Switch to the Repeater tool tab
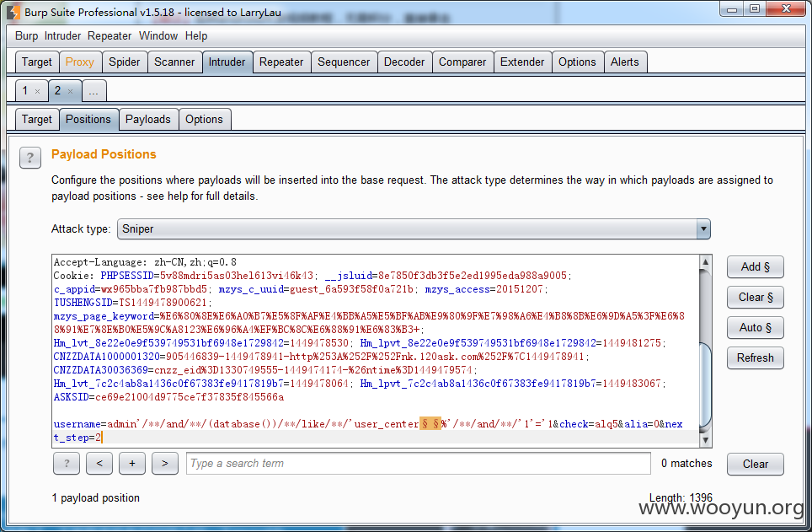Image resolution: width=812 pixels, height=532 pixels. click(281, 62)
